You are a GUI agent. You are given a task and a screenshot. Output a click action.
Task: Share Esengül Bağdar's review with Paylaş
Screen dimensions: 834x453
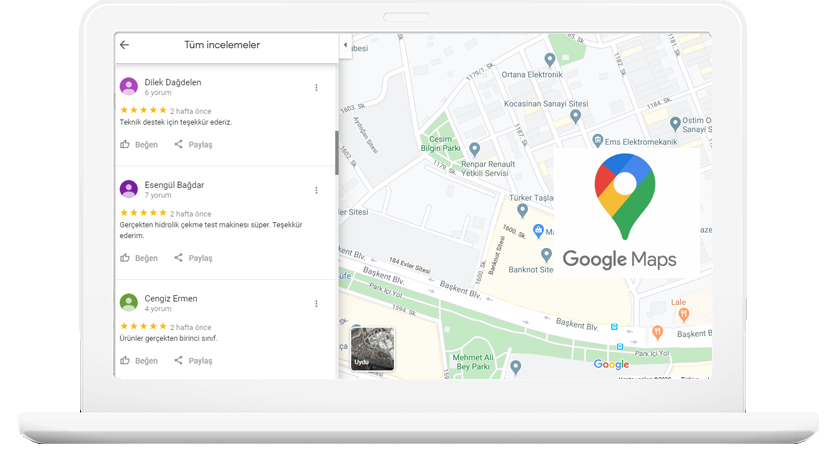pos(193,258)
